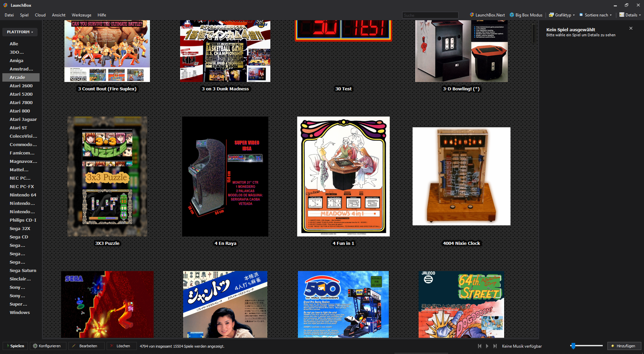Viewport: 644px width, 354px height.
Task: Select the 4004 Nixie Clock game thumbnail
Action: [461, 176]
